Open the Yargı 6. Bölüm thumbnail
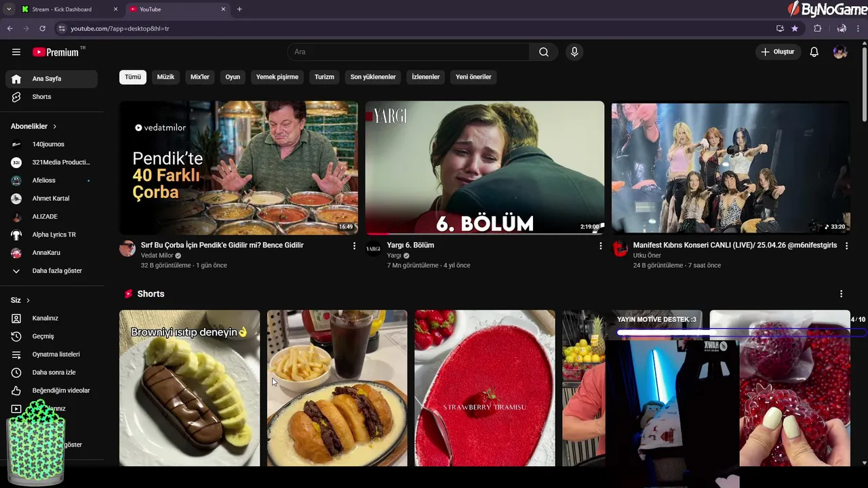The width and height of the screenshot is (868, 488). click(x=485, y=167)
